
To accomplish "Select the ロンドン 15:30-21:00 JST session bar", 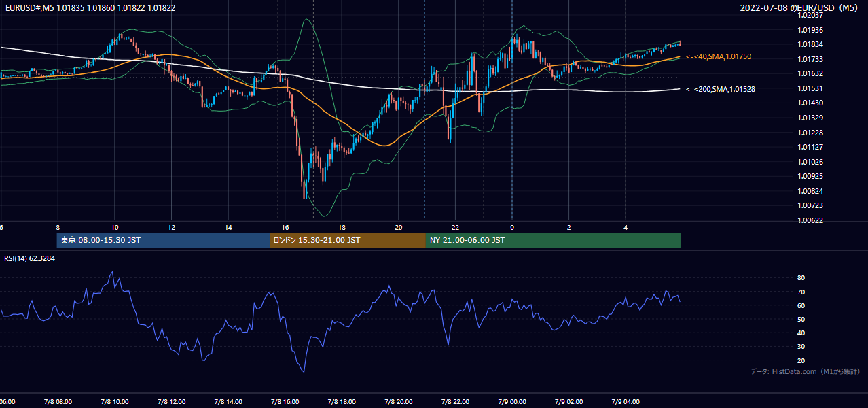I will pos(348,240).
